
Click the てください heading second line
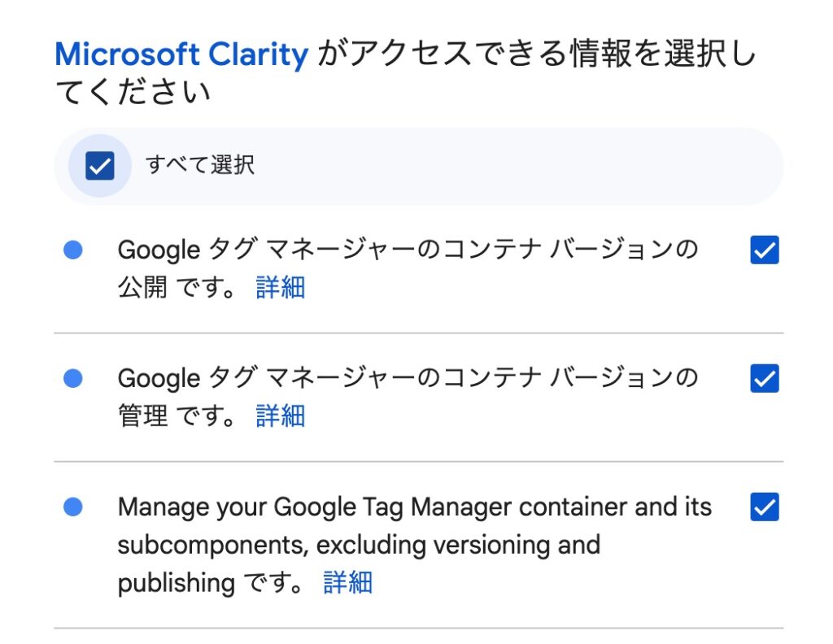tap(133, 92)
